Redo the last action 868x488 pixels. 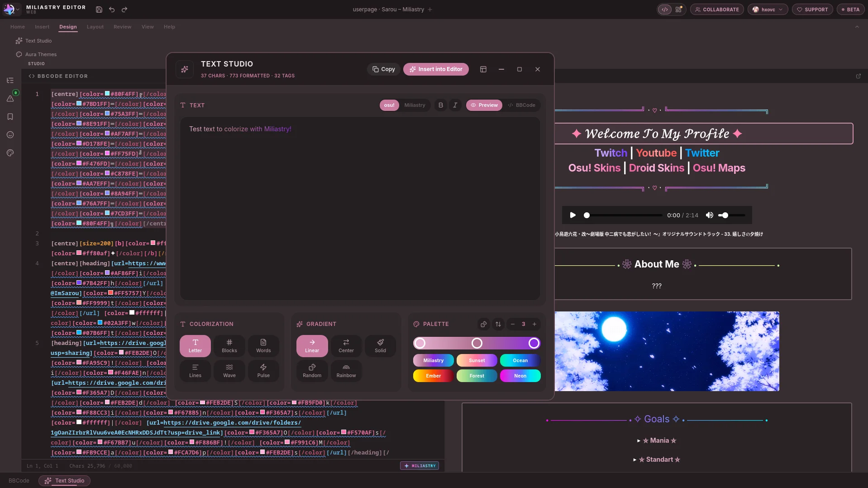coord(124,10)
